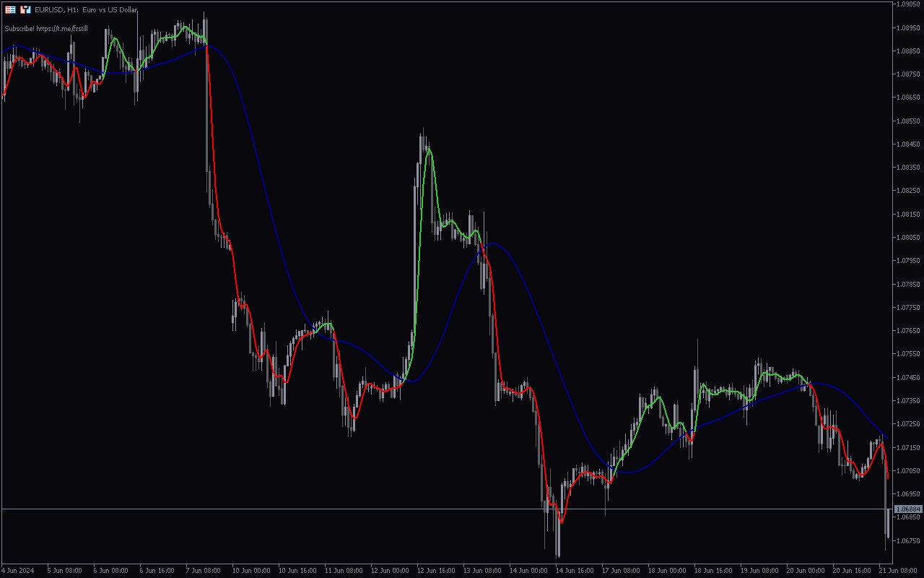This screenshot has height=578, width=924.
Task: Click the 1.07450 price value
Action: pos(908,377)
